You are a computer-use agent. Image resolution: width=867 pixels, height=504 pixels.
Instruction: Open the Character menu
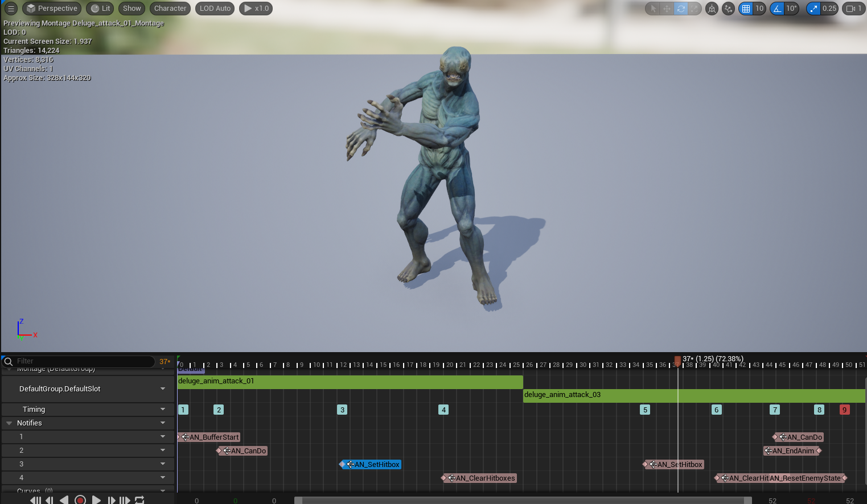[170, 9]
